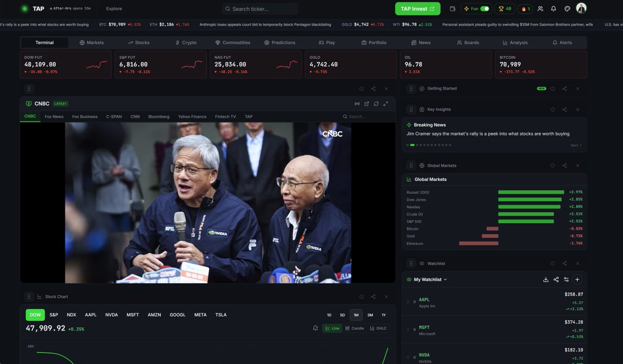Switch chart type to Candle
Screen dimensions: 623x364
point(354,328)
